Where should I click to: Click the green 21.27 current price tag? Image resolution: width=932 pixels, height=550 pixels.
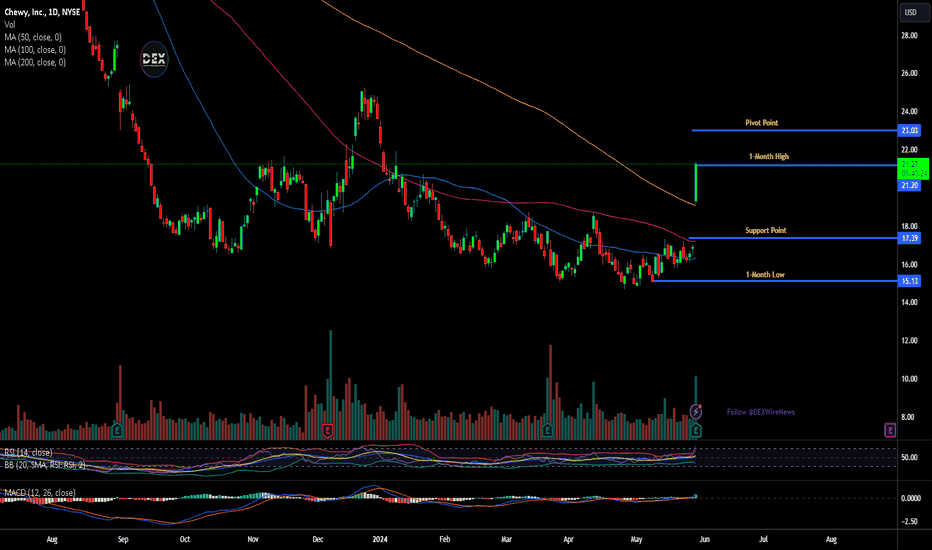pos(913,169)
